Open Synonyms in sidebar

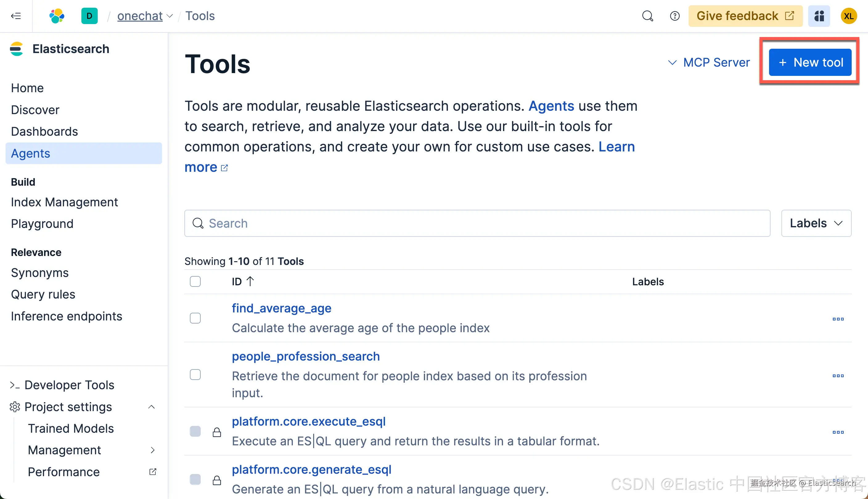[x=40, y=273]
